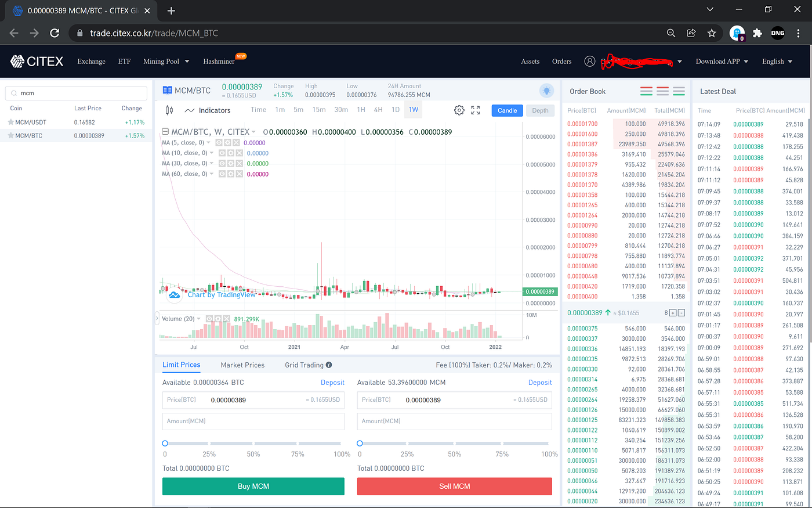Toggle the lightbulb light theme icon
The height and width of the screenshot is (508, 812).
[546, 91]
